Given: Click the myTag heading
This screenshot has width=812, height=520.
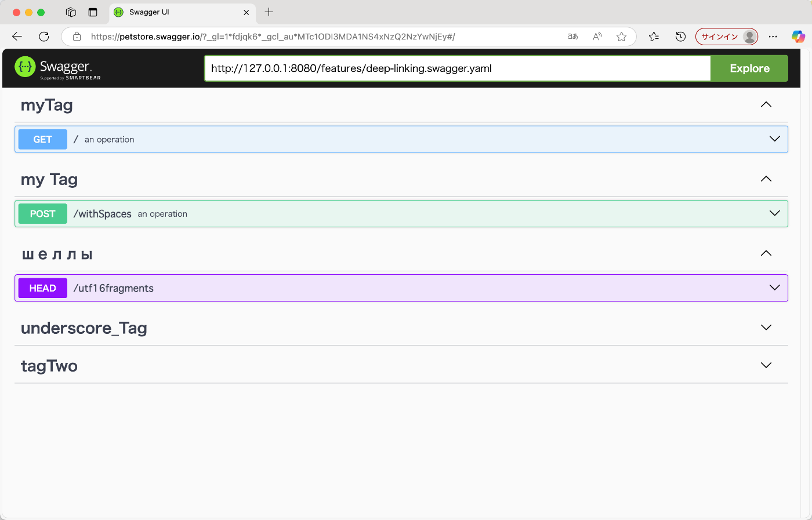Looking at the screenshot, I should tap(47, 106).
